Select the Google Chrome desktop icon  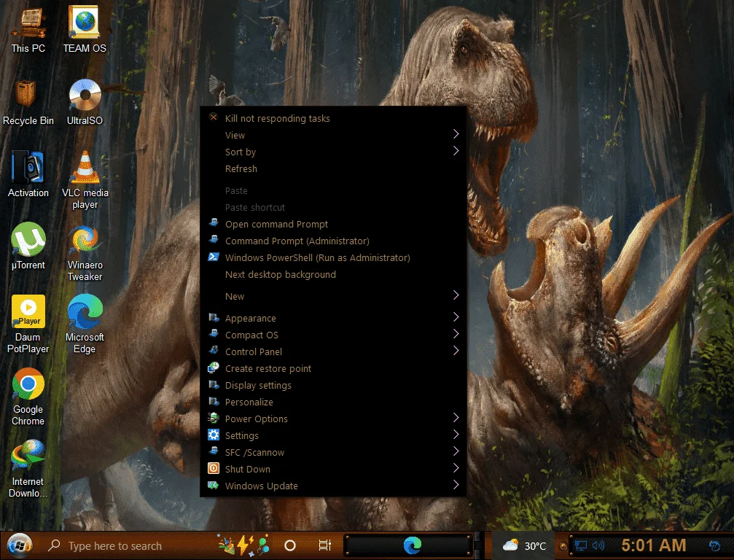point(28,397)
